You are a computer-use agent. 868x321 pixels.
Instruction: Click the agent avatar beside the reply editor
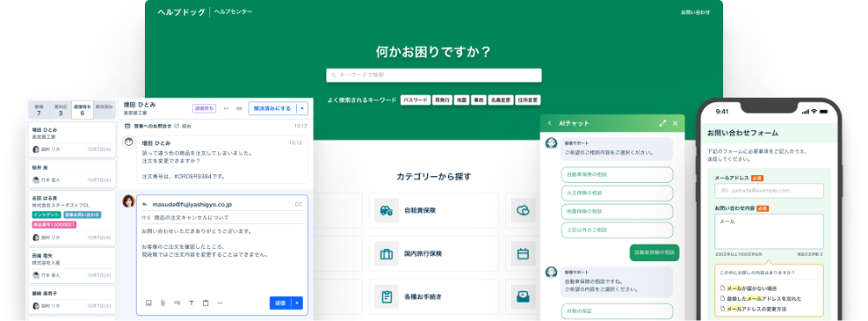[128, 201]
